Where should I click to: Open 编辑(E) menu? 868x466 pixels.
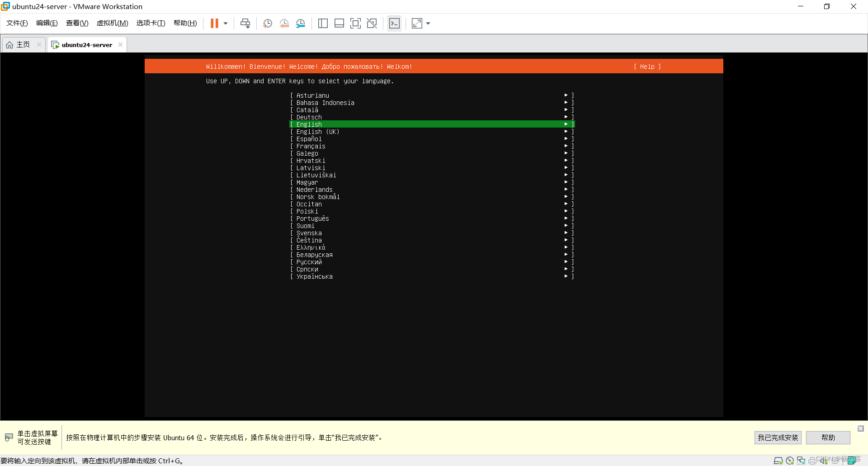(x=47, y=23)
